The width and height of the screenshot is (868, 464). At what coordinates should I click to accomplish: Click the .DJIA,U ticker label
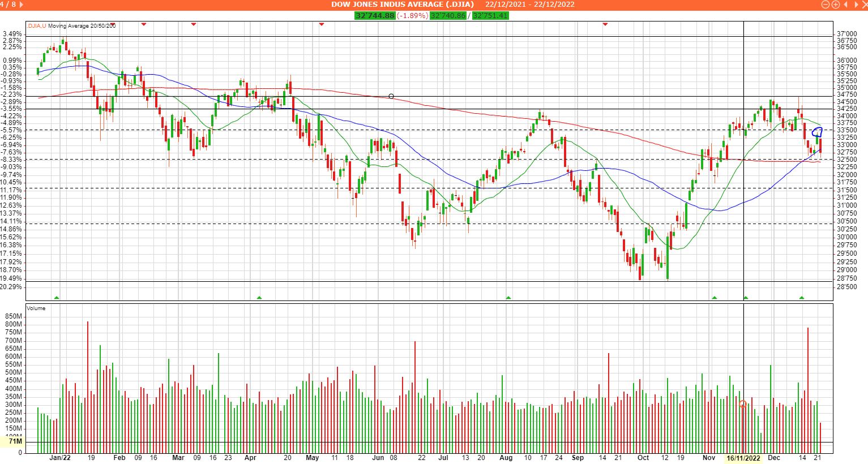(37, 26)
